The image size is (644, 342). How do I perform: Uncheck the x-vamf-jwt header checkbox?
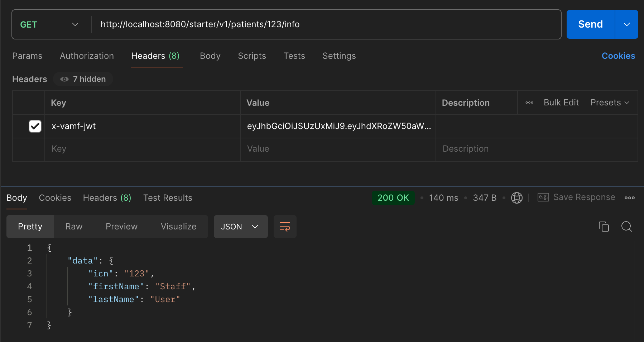pos(35,126)
